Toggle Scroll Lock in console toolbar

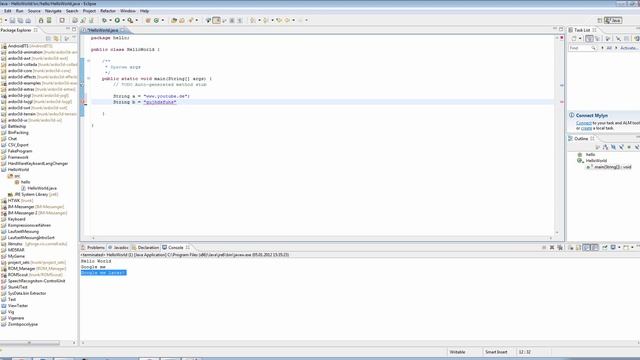[578, 247]
